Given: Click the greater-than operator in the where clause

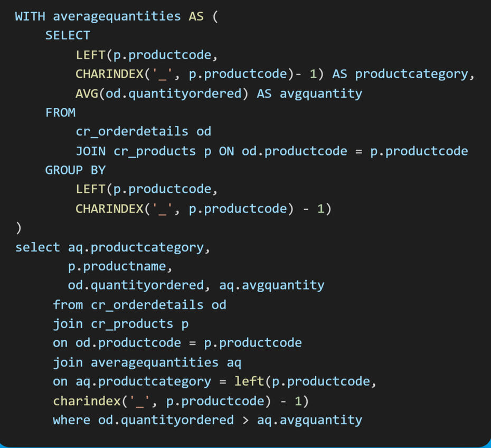Looking at the screenshot, I should pos(245,420).
